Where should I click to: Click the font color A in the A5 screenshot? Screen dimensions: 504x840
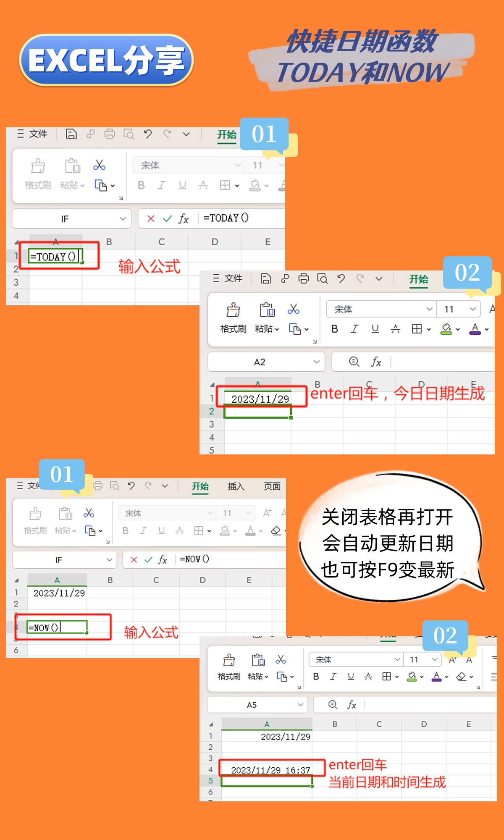(x=436, y=676)
